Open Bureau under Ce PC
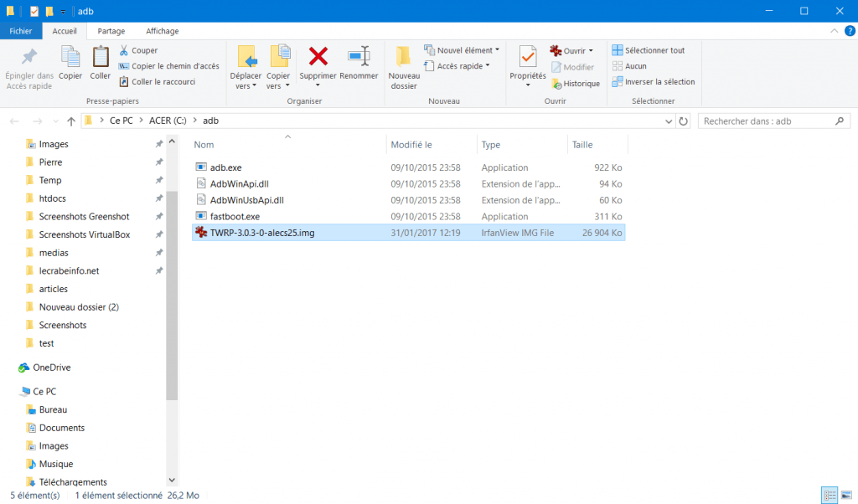The image size is (858, 504). point(53,410)
